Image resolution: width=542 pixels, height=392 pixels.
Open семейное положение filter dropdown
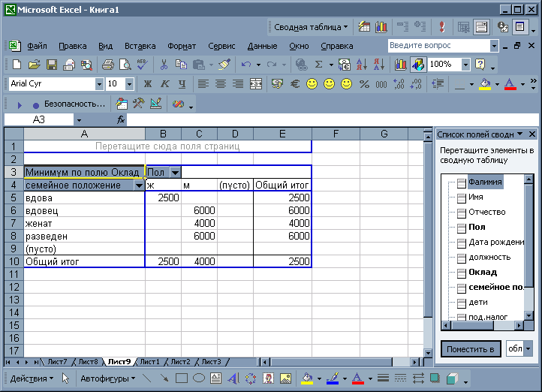pyautogui.click(x=139, y=185)
